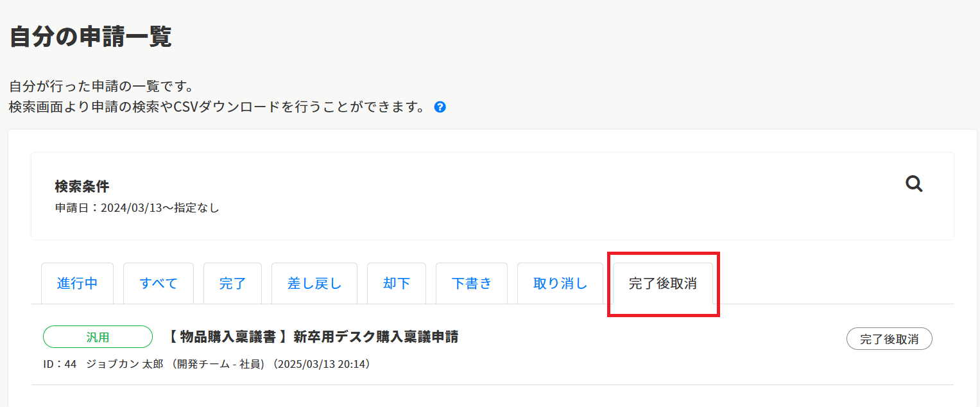Image resolution: width=980 pixels, height=407 pixels.
Task: Click the blue help question mark icon
Action: [440, 107]
